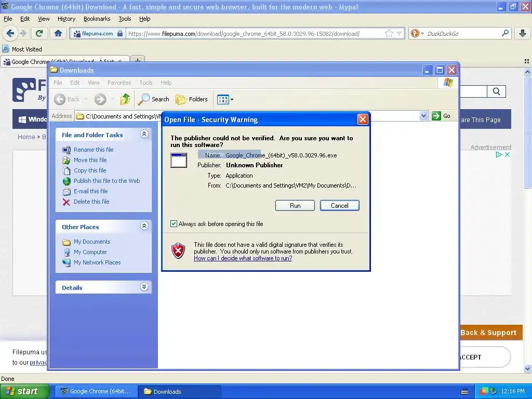The width and height of the screenshot is (532, 399).
Task: Click the Rename this file icon
Action: 66,150
